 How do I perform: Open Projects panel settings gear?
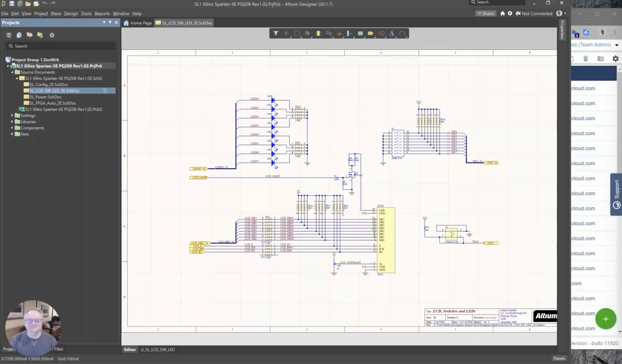point(52,35)
